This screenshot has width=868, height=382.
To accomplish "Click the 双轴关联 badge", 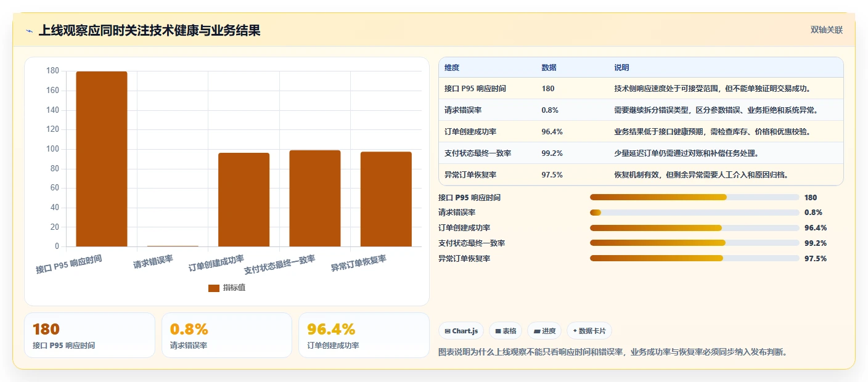I will [826, 30].
